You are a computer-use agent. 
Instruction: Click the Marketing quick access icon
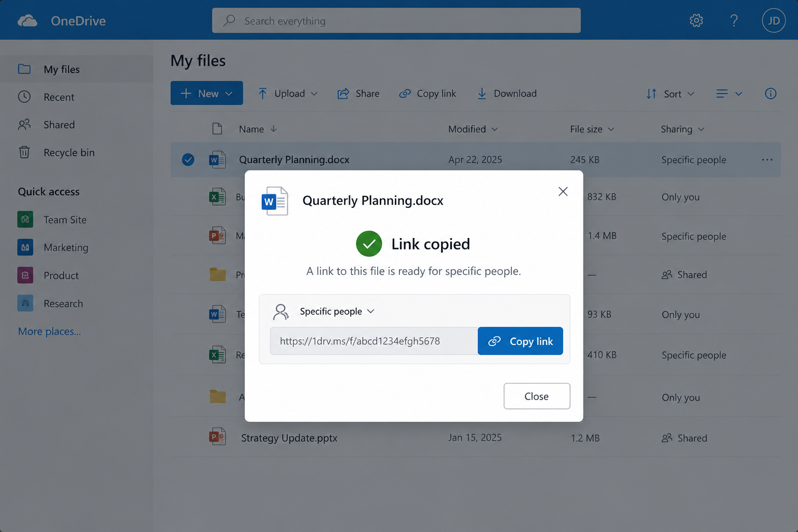coord(25,247)
